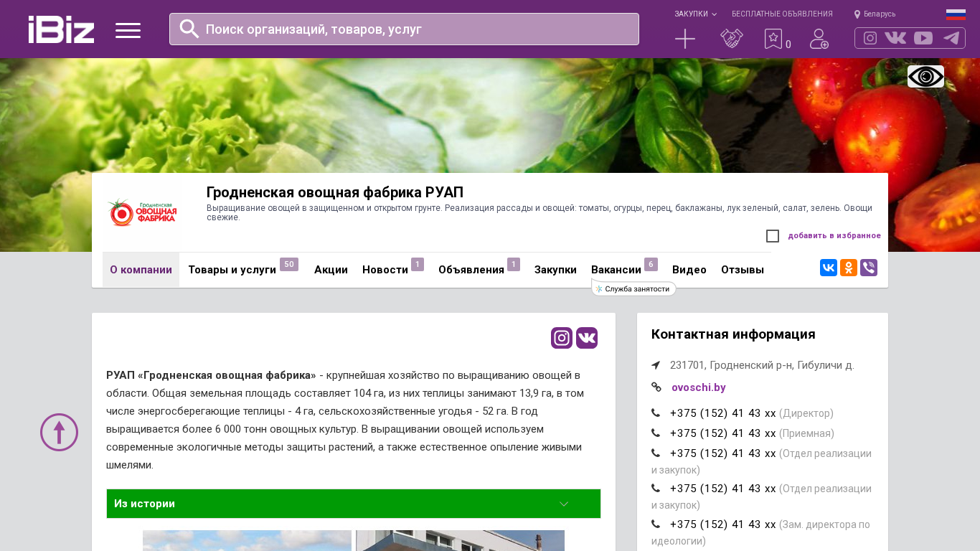Click the search field for organizations
This screenshot has height=551, width=980.
(404, 29)
